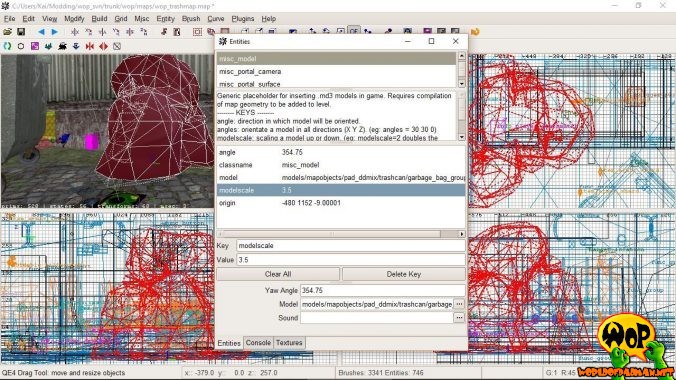Image resolution: width=676 pixels, height=380 pixels.
Task: Open the File menu
Action: pyautogui.click(x=9, y=19)
